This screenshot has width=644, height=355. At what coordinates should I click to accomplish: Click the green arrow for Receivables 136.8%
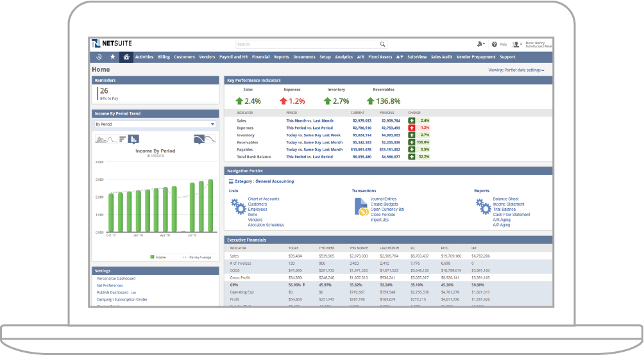click(x=371, y=101)
